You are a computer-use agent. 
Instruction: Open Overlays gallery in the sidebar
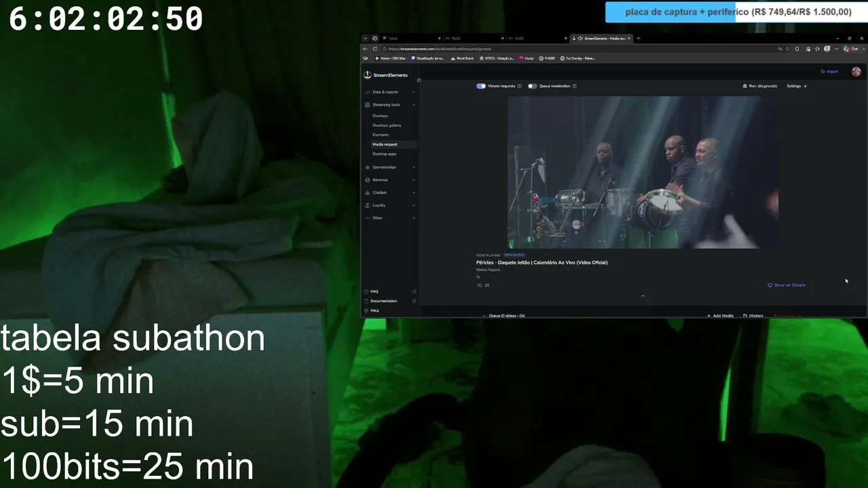click(387, 125)
